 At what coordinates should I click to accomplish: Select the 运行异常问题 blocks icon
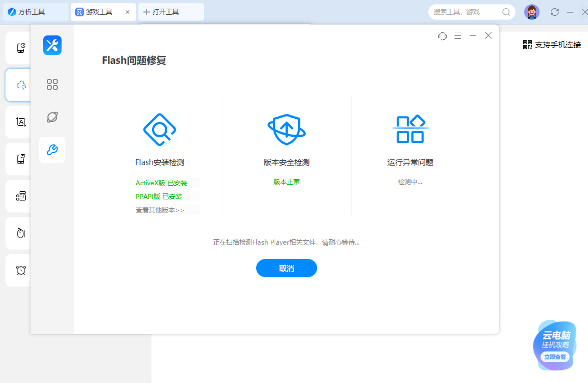pos(410,129)
